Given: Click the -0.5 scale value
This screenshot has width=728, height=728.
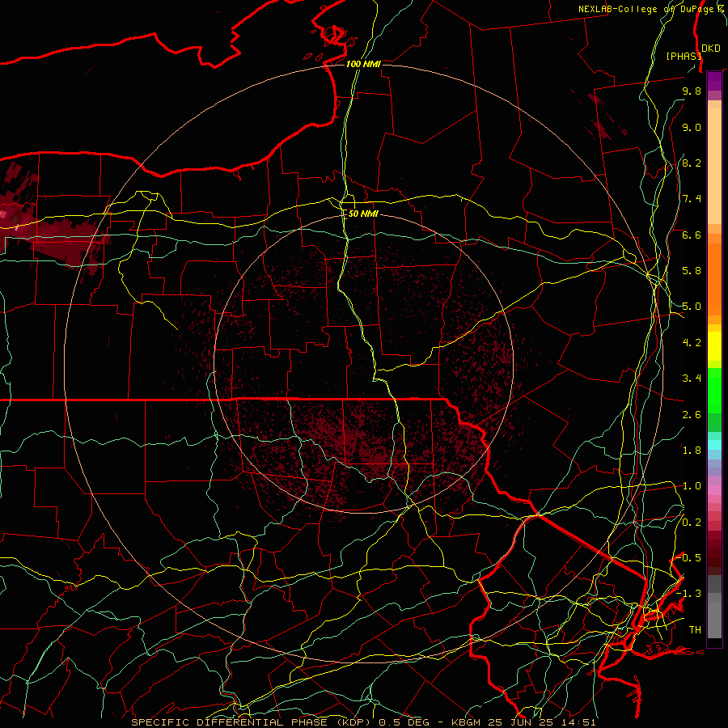Looking at the screenshot, I should (x=690, y=558).
